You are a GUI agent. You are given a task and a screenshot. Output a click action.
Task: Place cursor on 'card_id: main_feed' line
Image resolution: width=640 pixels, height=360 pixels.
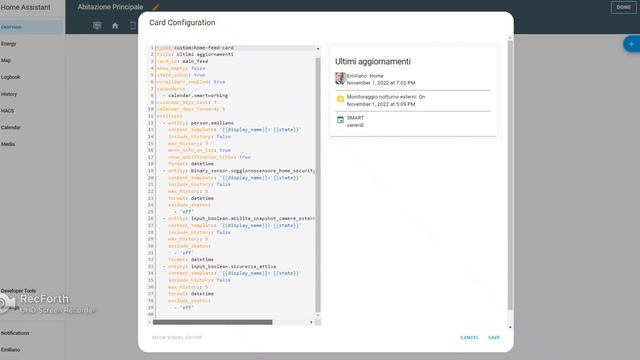(182, 61)
